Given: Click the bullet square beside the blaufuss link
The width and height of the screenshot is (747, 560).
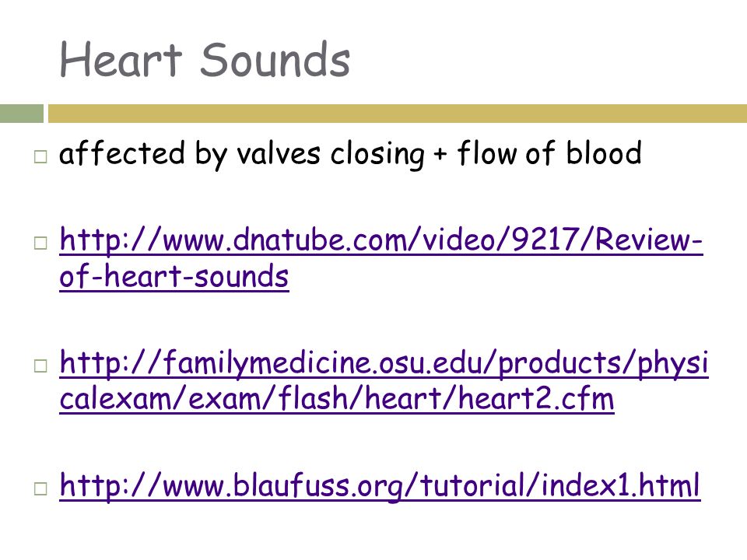Looking at the screenshot, I should click(x=40, y=488).
